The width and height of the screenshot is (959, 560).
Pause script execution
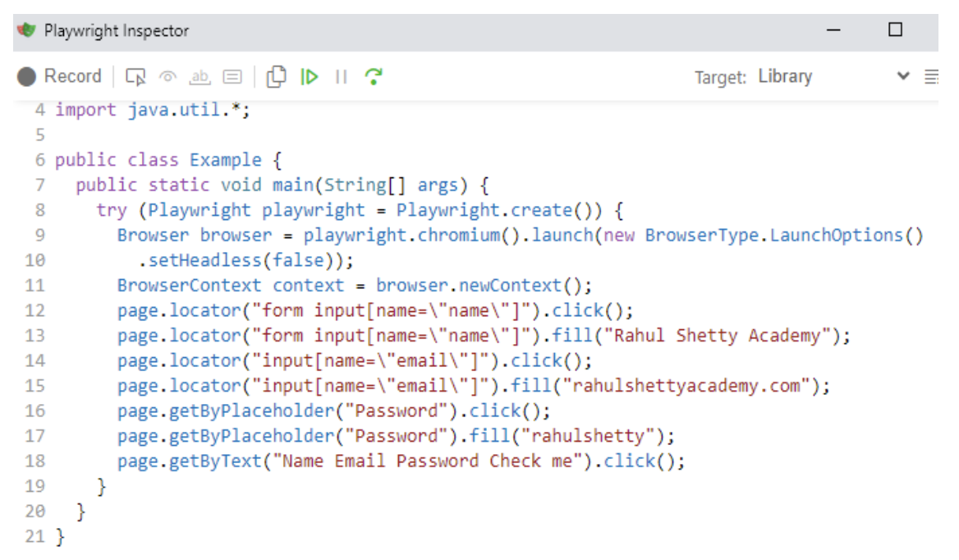342,76
